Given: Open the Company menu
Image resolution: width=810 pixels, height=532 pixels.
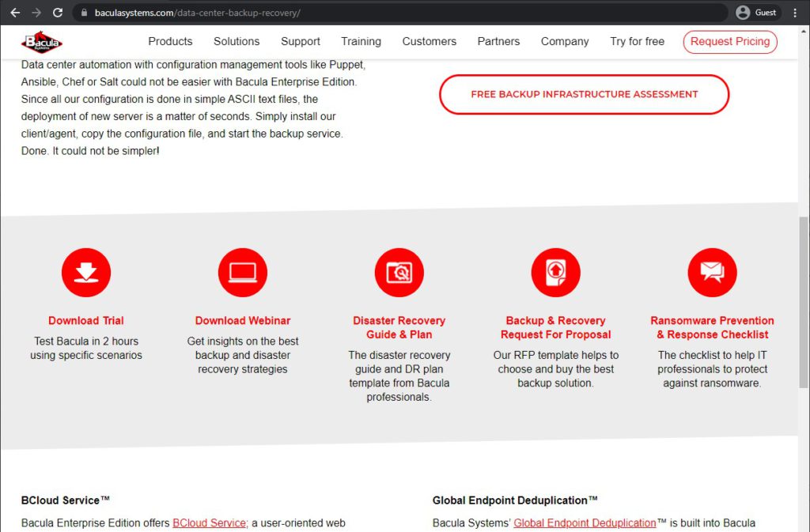Looking at the screenshot, I should pos(565,41).
